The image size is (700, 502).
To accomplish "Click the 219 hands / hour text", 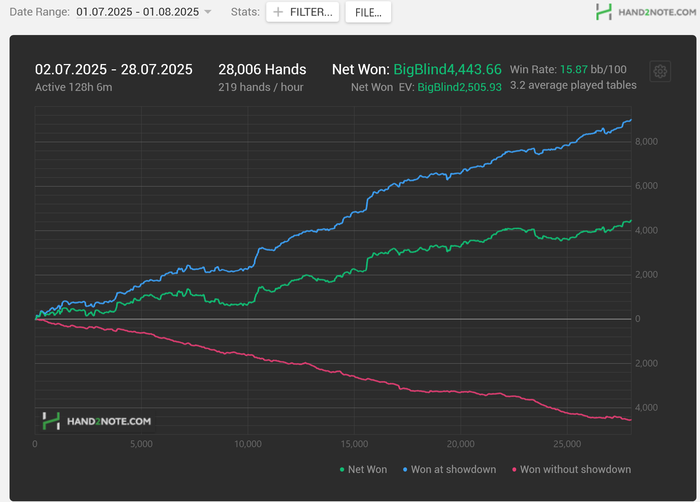I will pyautogui.click(x=261, y=87).
